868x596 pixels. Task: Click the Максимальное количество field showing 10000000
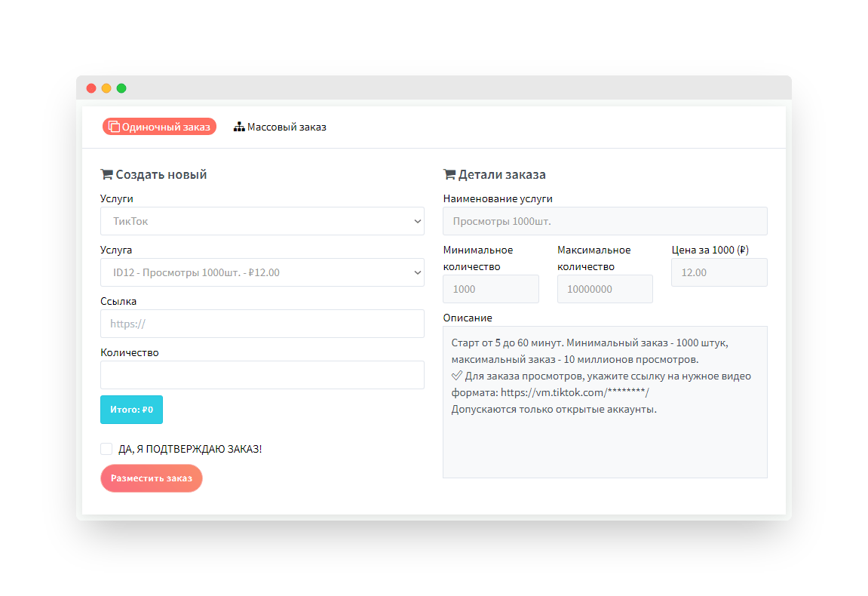(x=605, y=289)
